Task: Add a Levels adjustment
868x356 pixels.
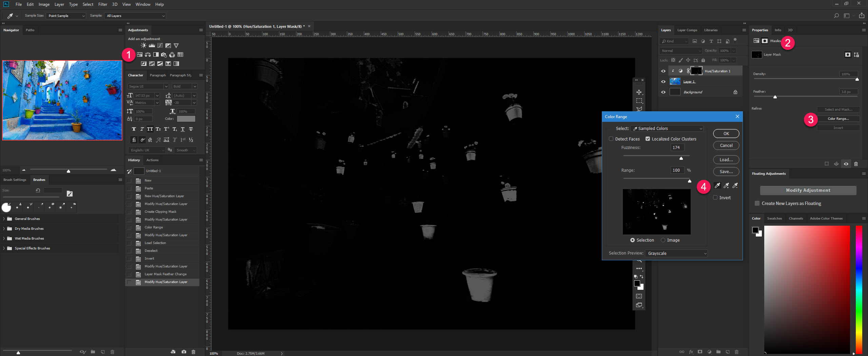Action: (x=152, y=45)
